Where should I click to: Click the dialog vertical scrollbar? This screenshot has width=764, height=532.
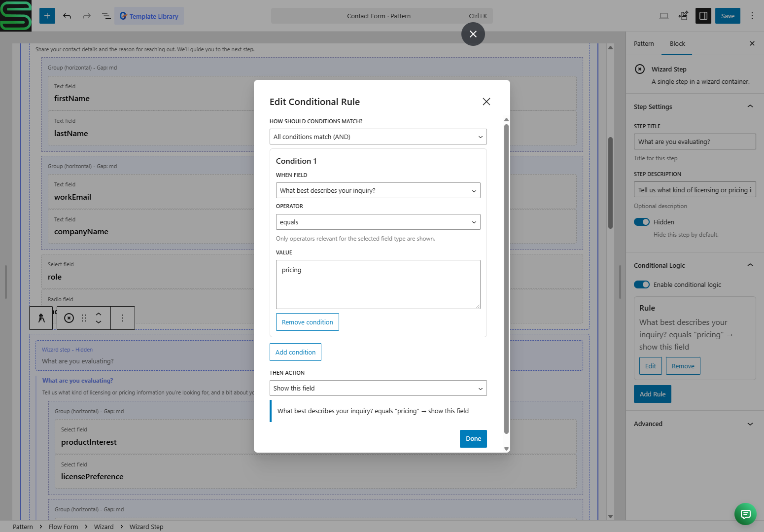[506, 279]
